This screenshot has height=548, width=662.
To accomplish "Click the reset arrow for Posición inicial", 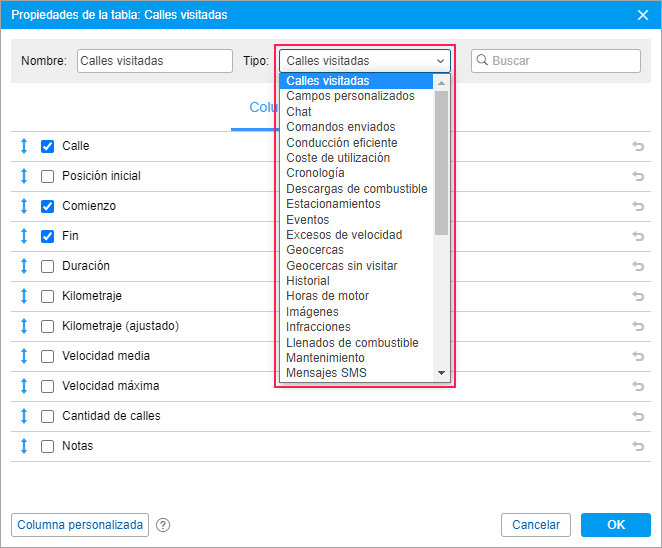I will (x=638, y=176).
